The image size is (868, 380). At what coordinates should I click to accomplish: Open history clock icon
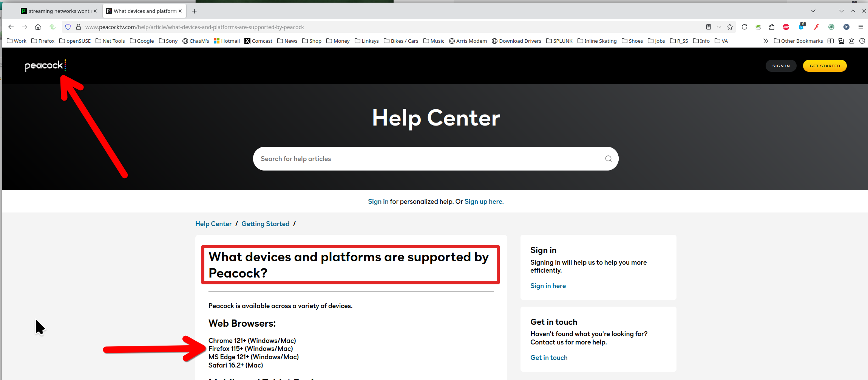pyautogui.click(x=862, y=41)
